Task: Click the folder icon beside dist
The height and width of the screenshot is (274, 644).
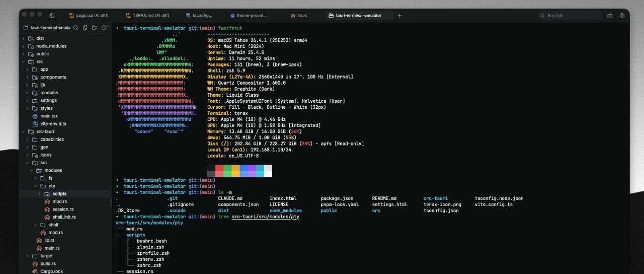Action: pyautogui.click(x=31, y=38)
